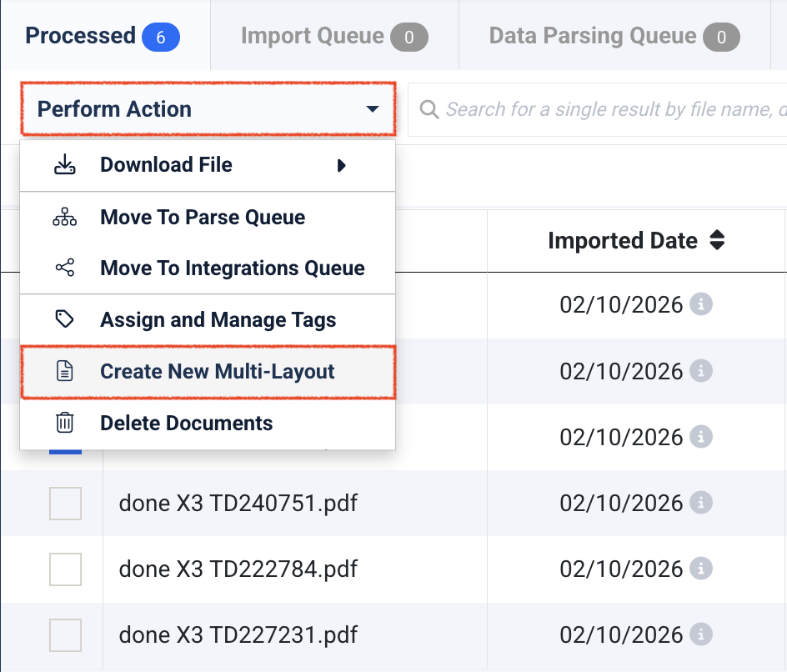
Task: Click the download tray icon beside Download File
Action: [65, 165]
